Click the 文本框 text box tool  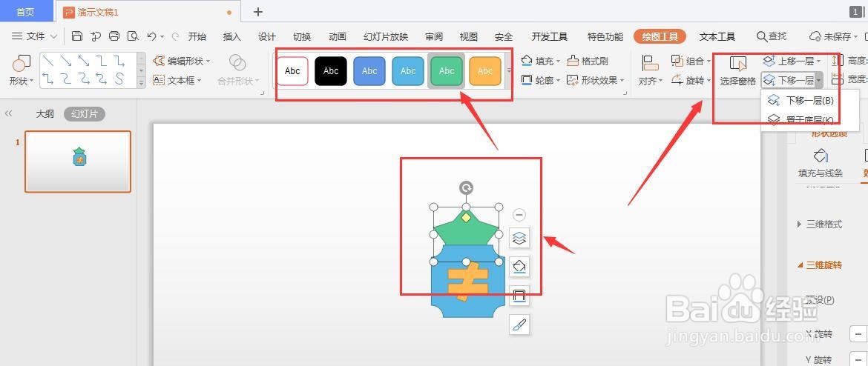[x=177, y=80]
